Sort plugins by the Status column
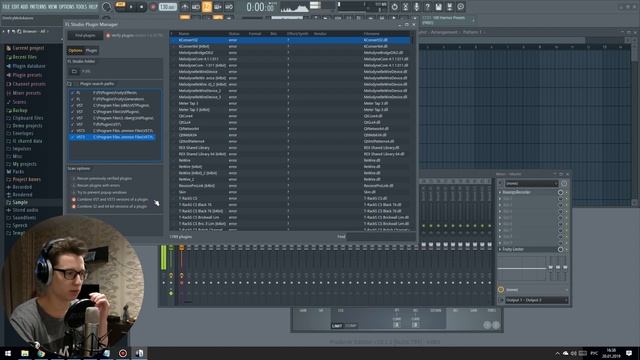640x360 pixels. [x=234, y=33]
